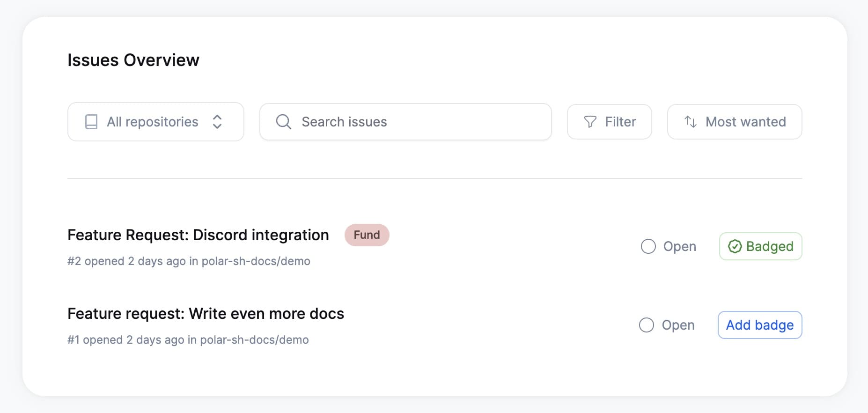Image resolution: width=868 pixels, height=413 pixels.
Task: Click the magnifying glass search icon
Action: pos(283,122)
